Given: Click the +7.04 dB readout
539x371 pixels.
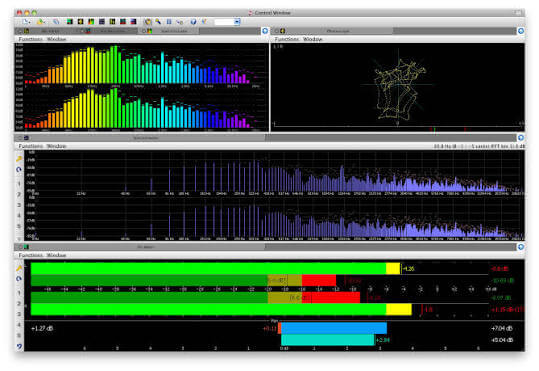Looking at the screenshot, I should tap(502, 329).
